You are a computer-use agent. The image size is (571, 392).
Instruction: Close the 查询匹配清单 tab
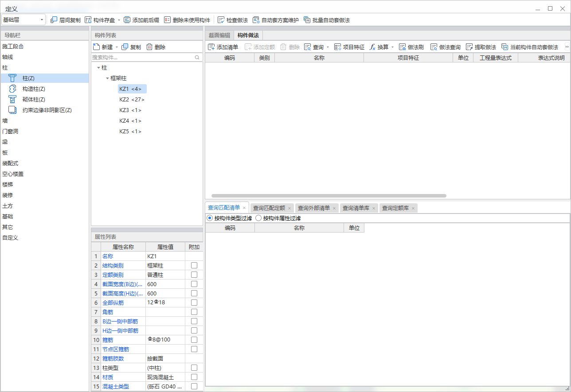(244, 208)
